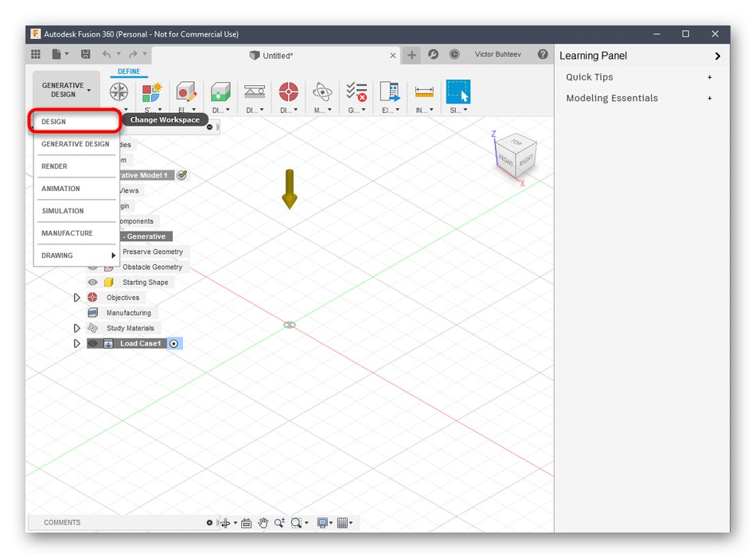Open the Inspect dropdown arrow

click(431, 110)
